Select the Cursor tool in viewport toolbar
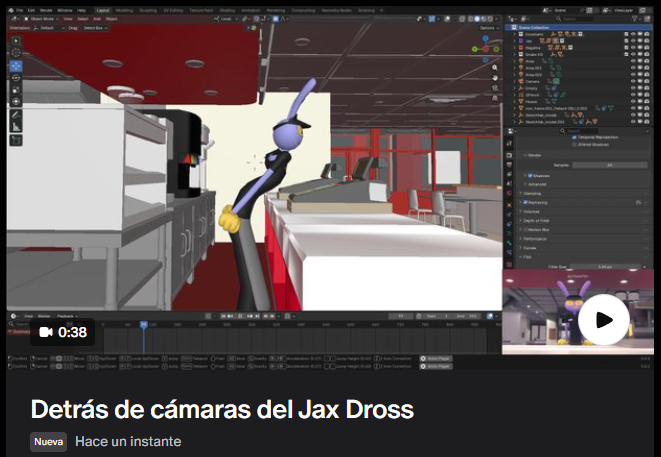Screen dimensions: 661x457 (16, 53)
